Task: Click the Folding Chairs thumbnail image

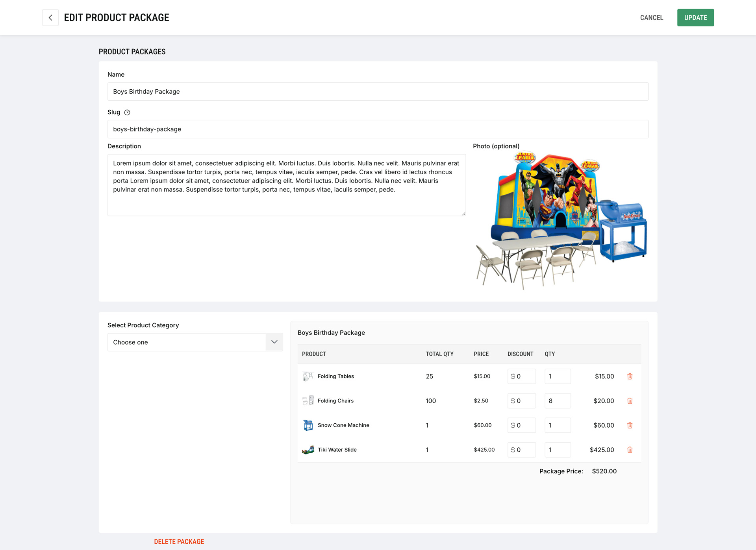Action: (308, 401)
